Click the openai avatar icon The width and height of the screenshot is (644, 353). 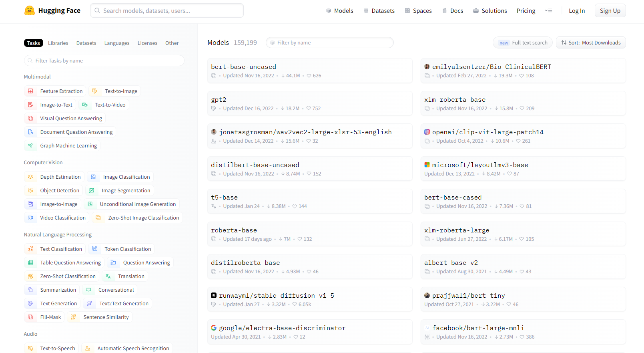[427, 132]
